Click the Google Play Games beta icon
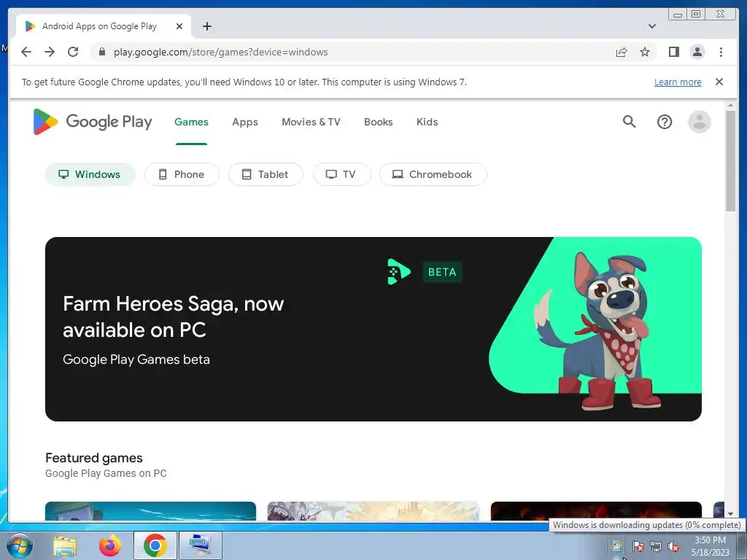 click(x=399, y=272)
